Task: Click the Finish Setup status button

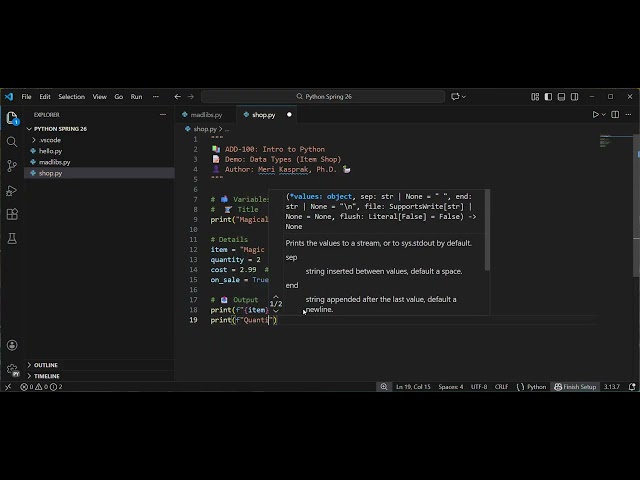Action: [x=576, y=386]
